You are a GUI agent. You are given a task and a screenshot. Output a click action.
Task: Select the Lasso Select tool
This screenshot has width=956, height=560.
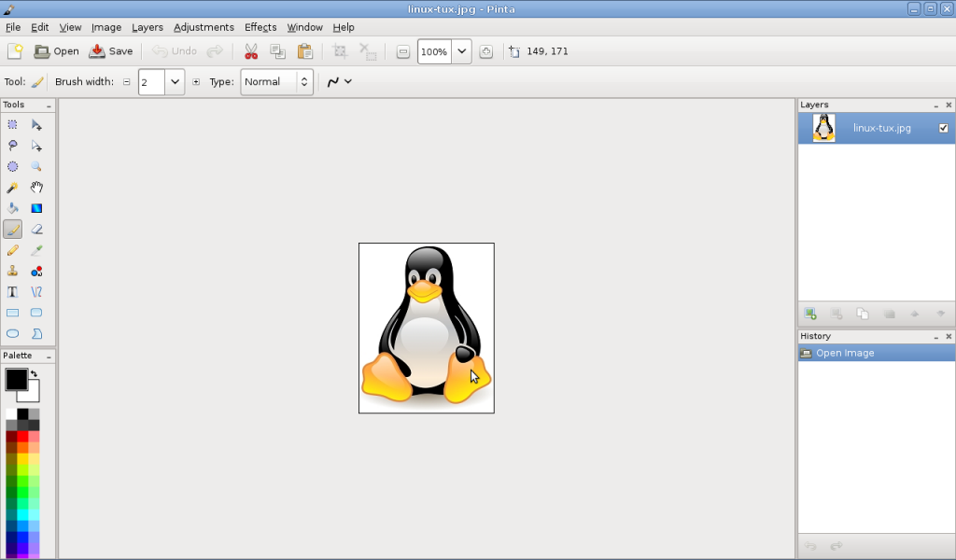click(13, 146)
